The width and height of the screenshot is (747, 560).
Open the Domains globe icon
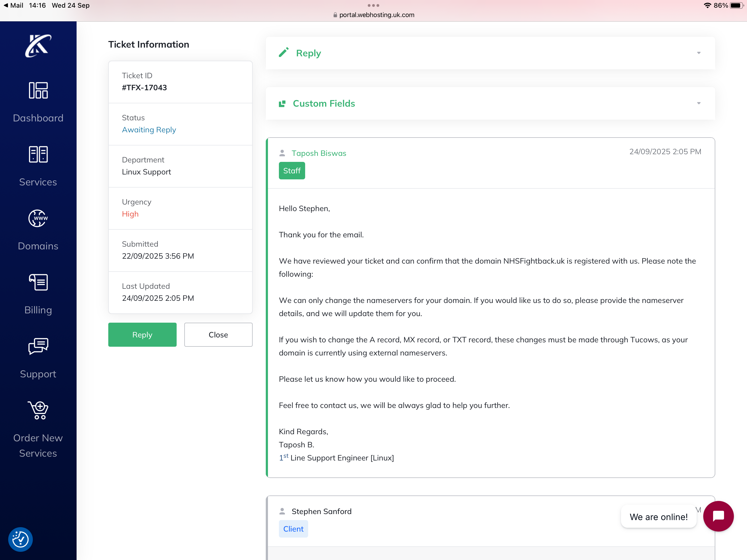tap(38, 218)
